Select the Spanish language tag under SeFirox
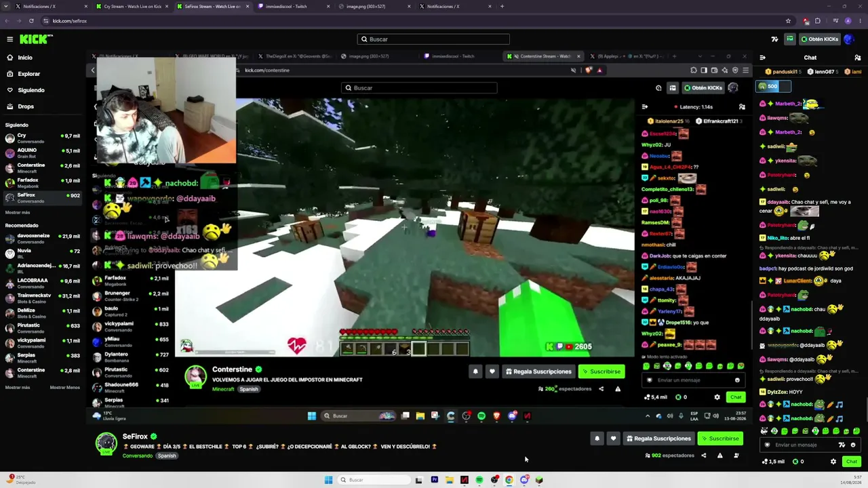The width and height of the screenshot is (868, 488). (x=167, y=455)
